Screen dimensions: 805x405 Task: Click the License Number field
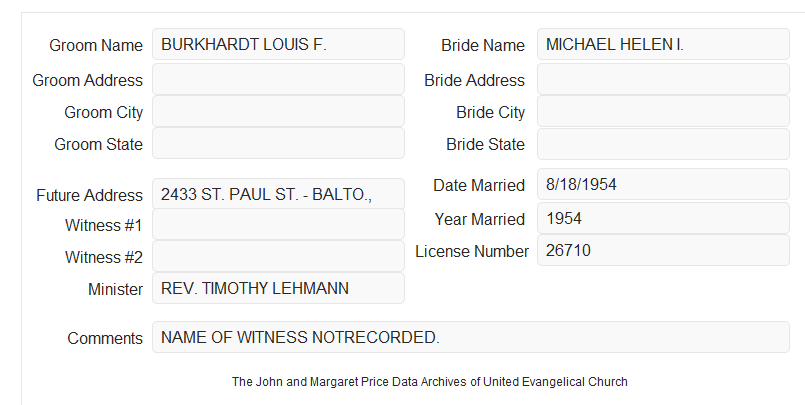[663, 250]
